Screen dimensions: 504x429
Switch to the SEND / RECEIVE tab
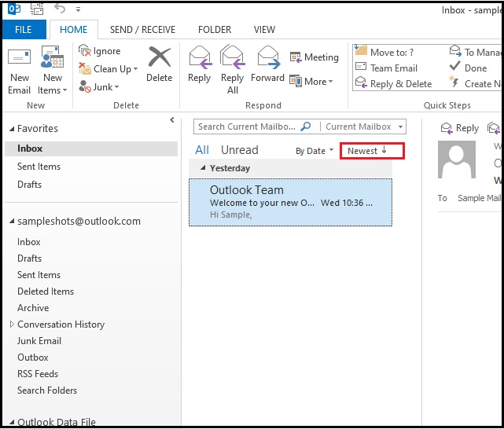tap(143, 30)
